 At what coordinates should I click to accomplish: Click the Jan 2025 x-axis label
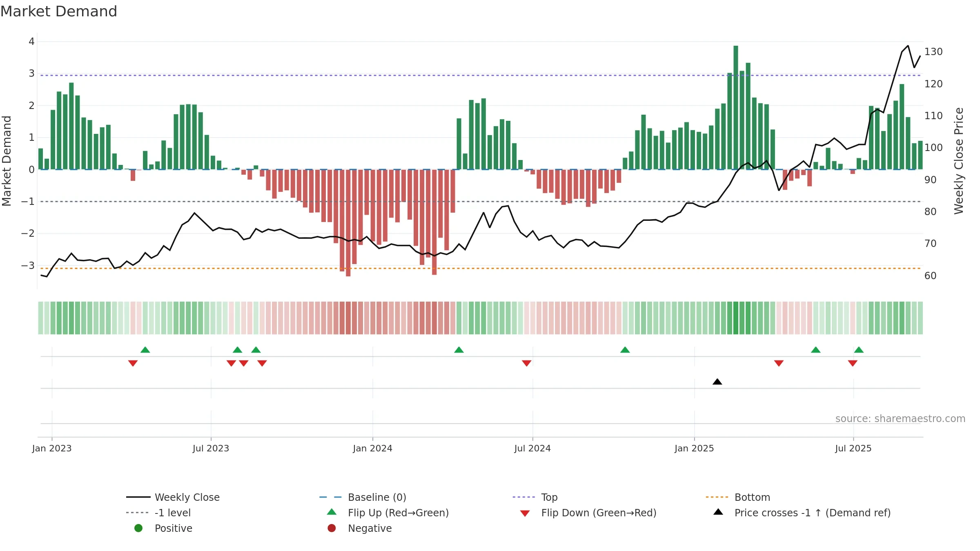tap(694, 448)
